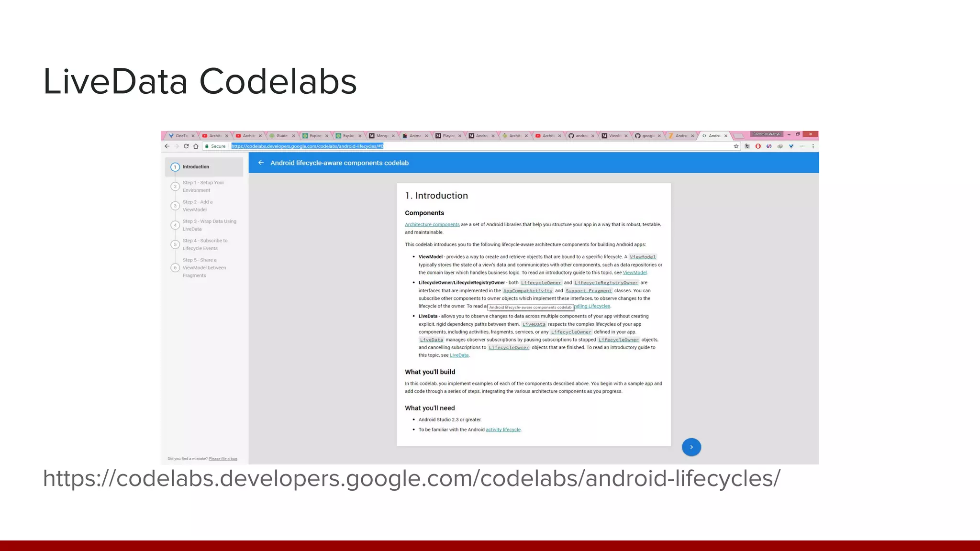Select the Introduction step in sidebar
This screenshot has width=980, height=551.
coord(196,167)
